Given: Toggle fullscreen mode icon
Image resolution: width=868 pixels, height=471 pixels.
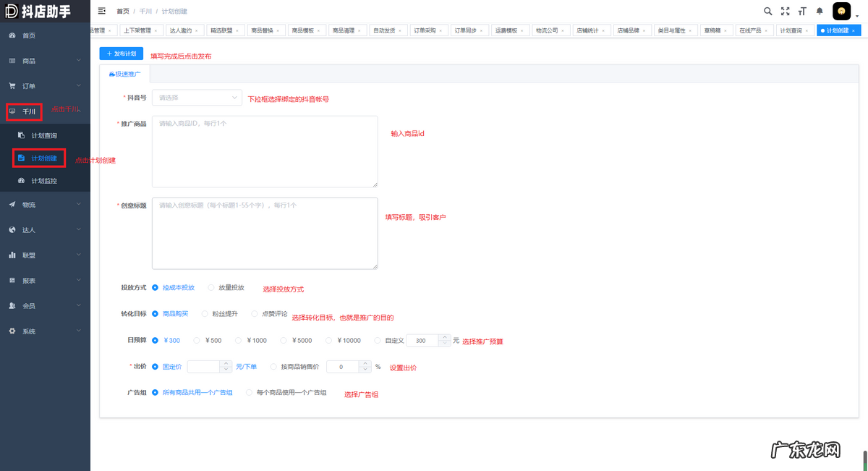Looking at the screenshot, I should pyautogui.click(x=785, y=11).
